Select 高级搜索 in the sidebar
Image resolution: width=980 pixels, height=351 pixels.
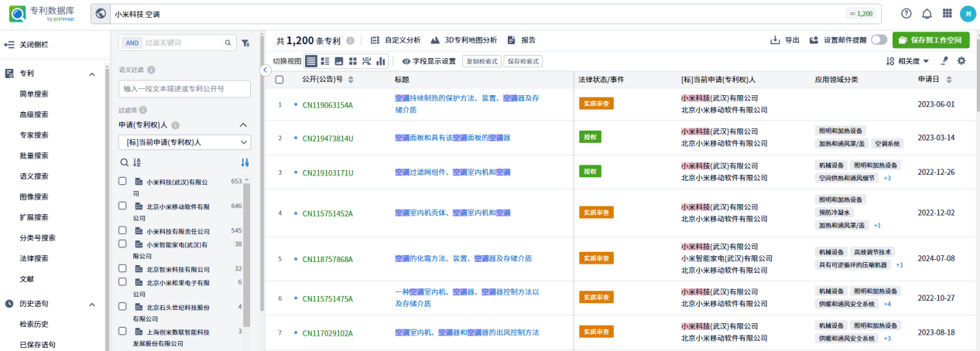click(x=34, y=114)
